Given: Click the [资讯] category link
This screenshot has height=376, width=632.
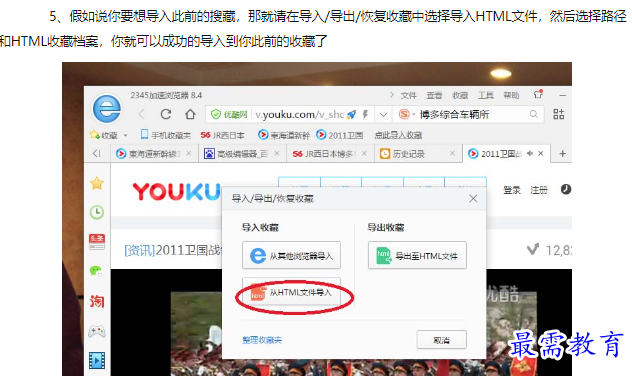Looking at the screenshot, I should (139, 251).
